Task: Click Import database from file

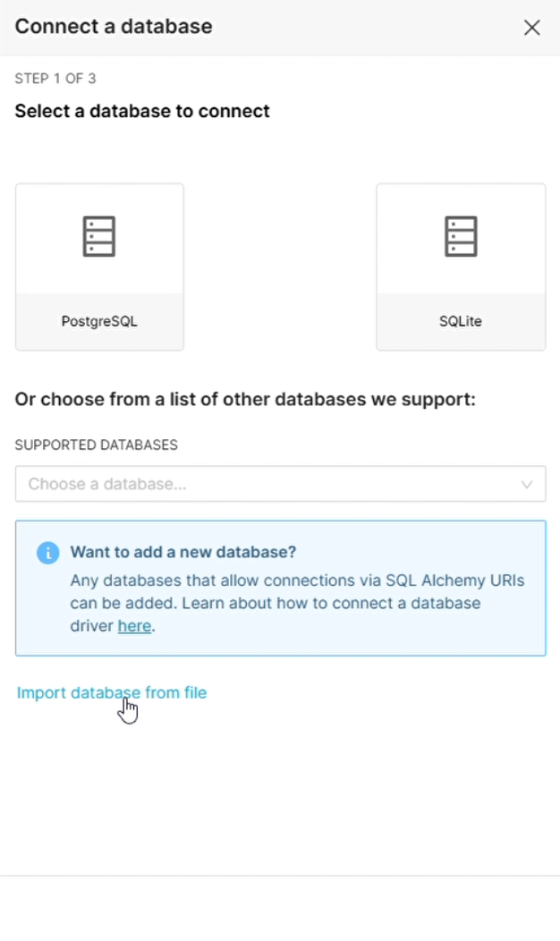Action: [x=112, y=692]
